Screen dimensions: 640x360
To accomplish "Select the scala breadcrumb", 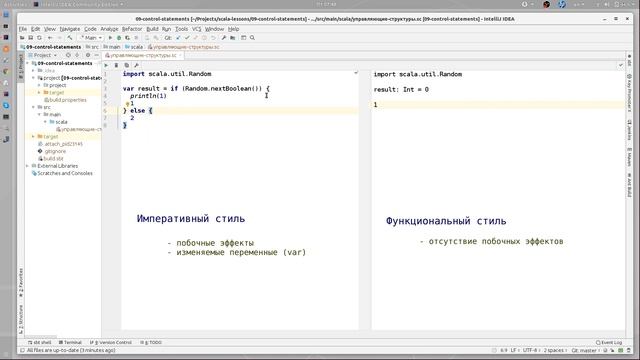I will (134, 47).
